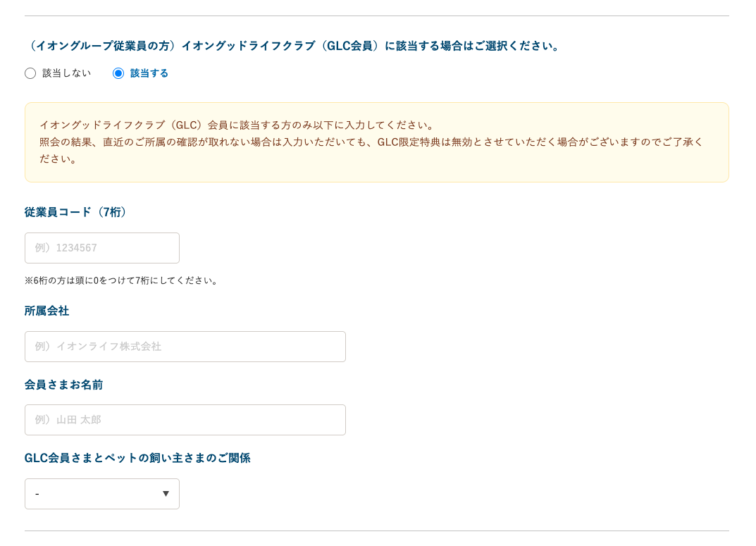Click the 該当しない label text

tap(67, 73)
